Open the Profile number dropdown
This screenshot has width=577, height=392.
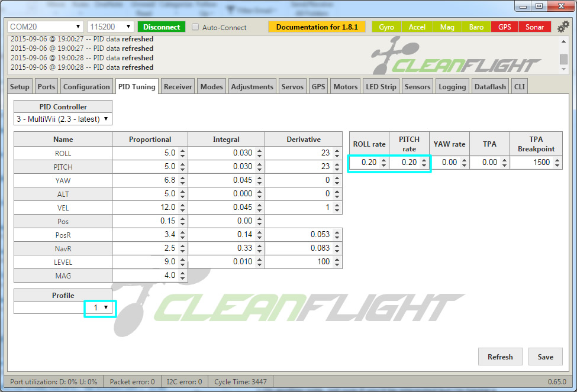point(100,308)
